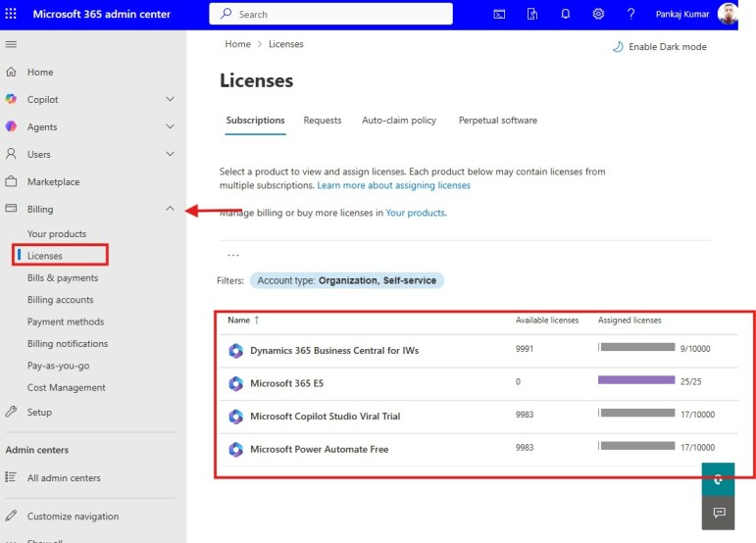Screen dimensions: 756x543
Task: Expand the Users menu chevron
Action: point(171,154)
